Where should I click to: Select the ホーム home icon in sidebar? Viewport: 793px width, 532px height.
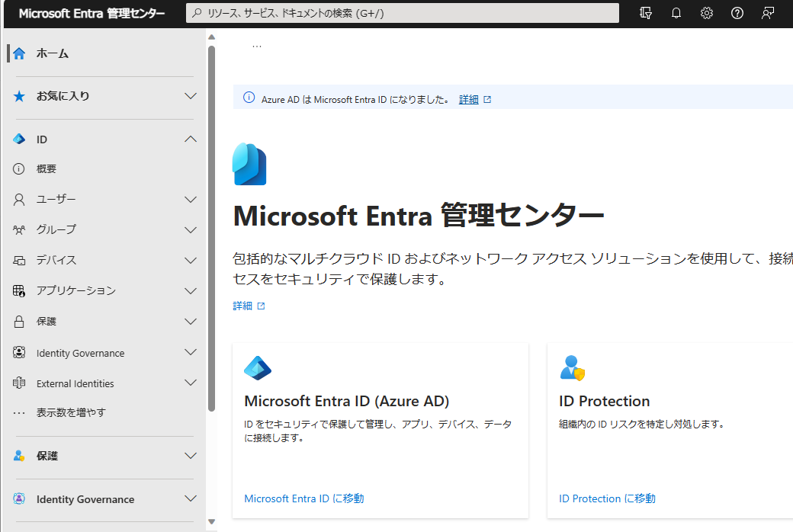point(18,53)
